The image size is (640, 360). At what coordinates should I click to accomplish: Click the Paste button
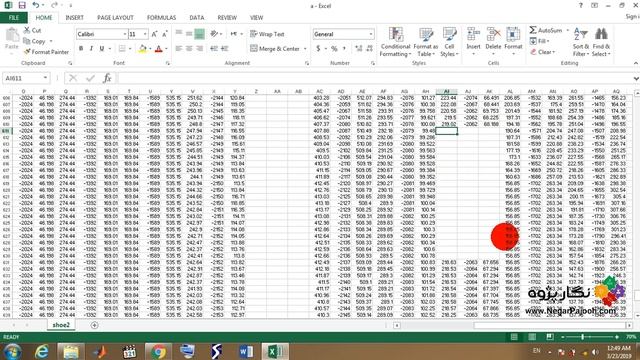(x=12, y=40)
